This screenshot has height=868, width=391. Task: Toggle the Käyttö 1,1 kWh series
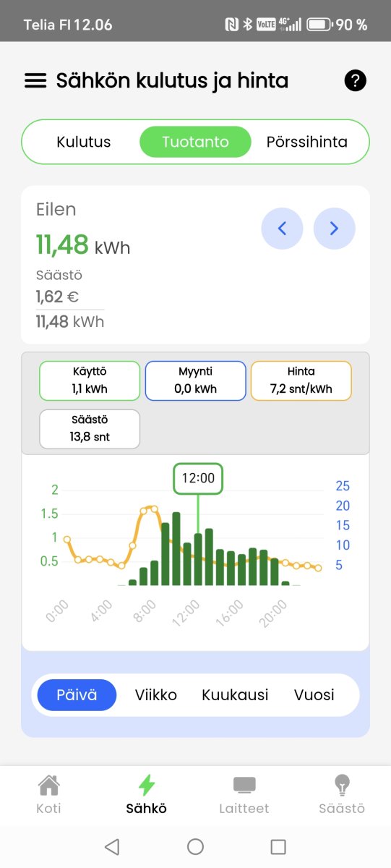(90, 380)
